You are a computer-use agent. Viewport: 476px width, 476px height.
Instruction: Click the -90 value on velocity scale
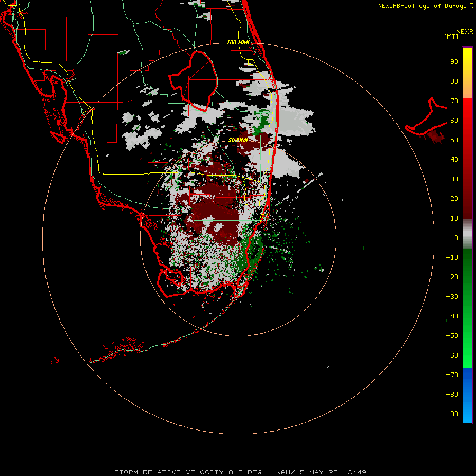click(452, 414)
